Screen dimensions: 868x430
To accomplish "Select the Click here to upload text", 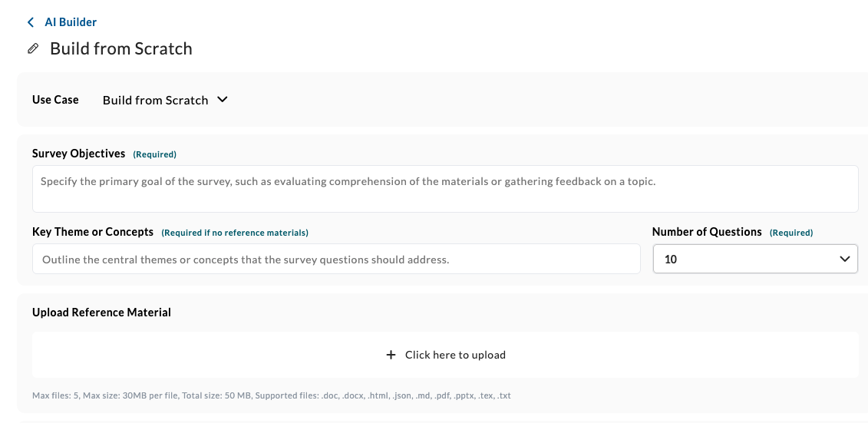I will coord(455,355).
